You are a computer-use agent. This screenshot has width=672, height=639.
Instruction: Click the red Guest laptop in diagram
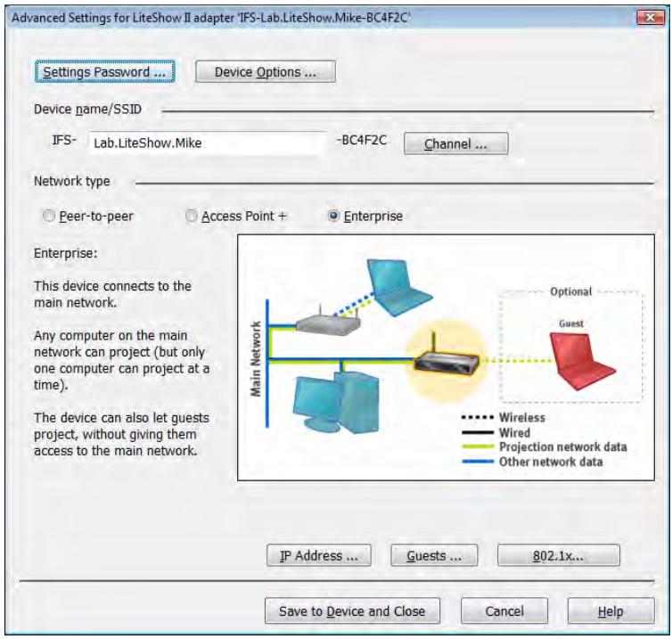click(x=582, y=361)
